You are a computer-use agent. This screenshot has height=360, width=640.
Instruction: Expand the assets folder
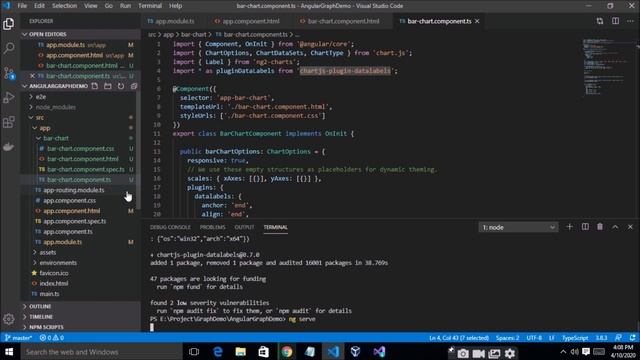tap(47, 253)
